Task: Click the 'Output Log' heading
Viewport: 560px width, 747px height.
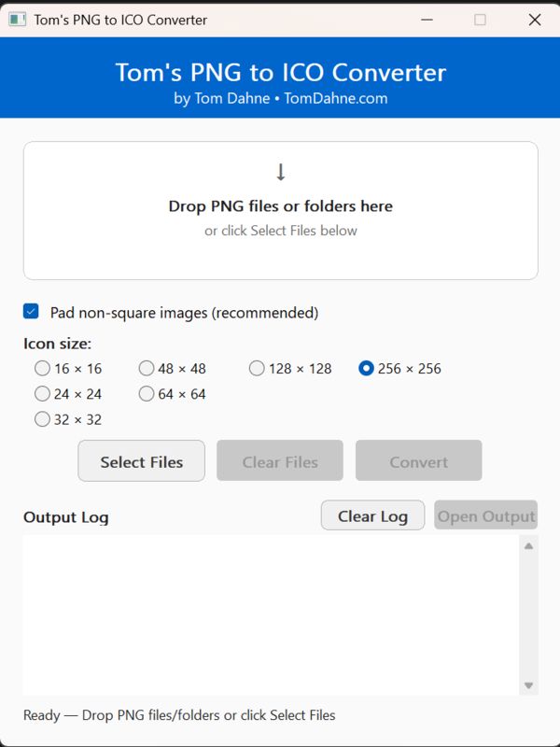Action: pyautogui.click(x=66, y=517)
